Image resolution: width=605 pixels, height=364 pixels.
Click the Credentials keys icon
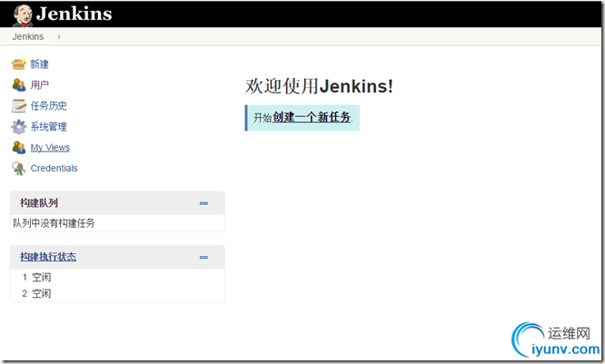(18, 169)
